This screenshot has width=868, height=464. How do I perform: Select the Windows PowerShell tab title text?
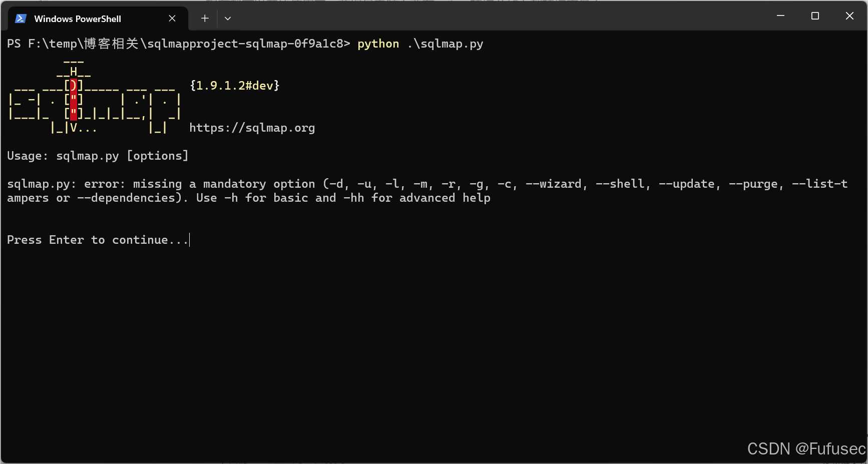tap(78, 19)
